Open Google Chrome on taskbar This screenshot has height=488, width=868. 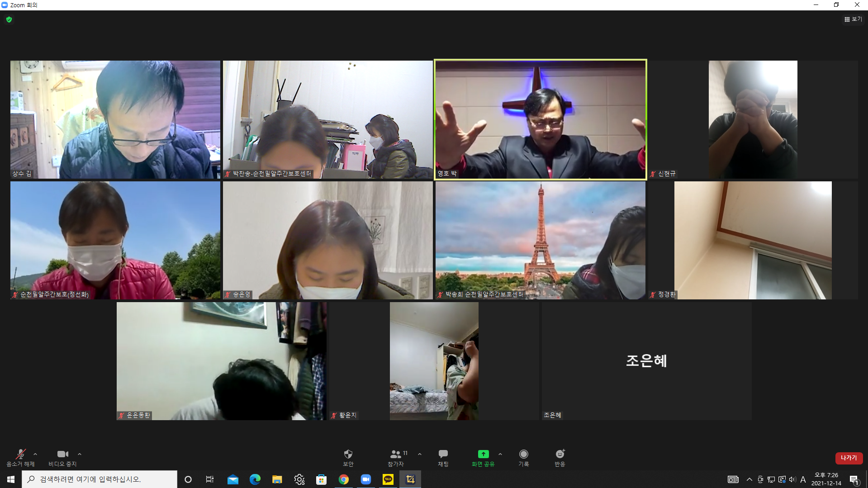pos(344,479)
